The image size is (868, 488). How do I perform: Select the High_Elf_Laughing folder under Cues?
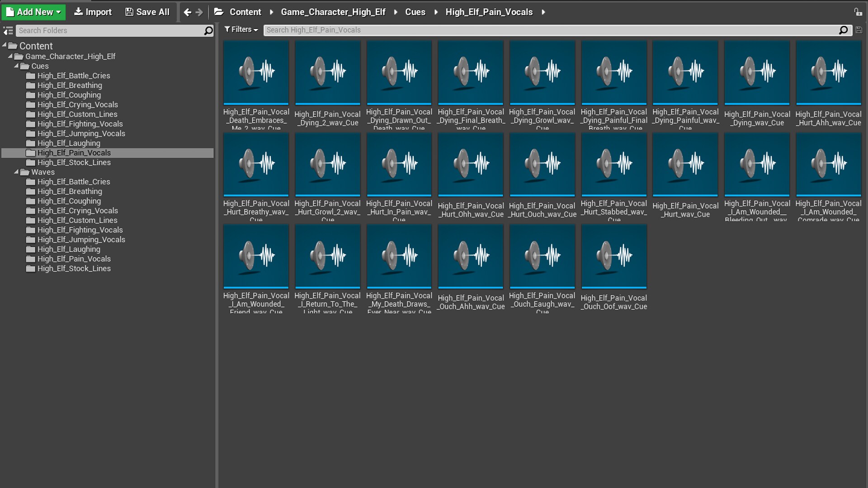(x=69, y=143)
